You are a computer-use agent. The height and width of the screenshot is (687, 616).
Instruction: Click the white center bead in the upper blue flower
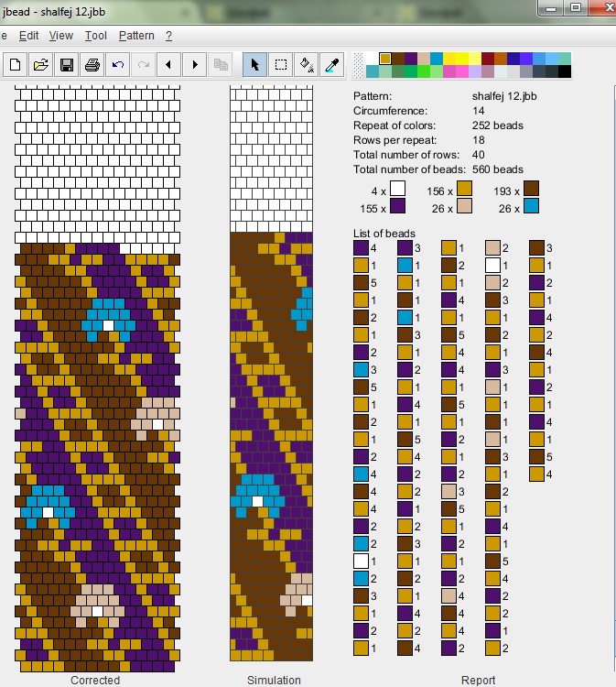[107, 324]
